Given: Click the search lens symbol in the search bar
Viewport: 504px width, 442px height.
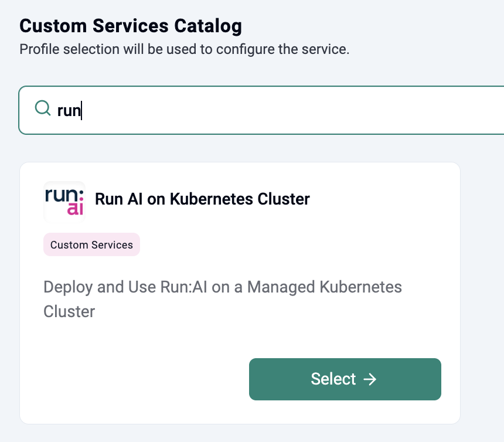Looking at the screenshot, I should point(42,109).
